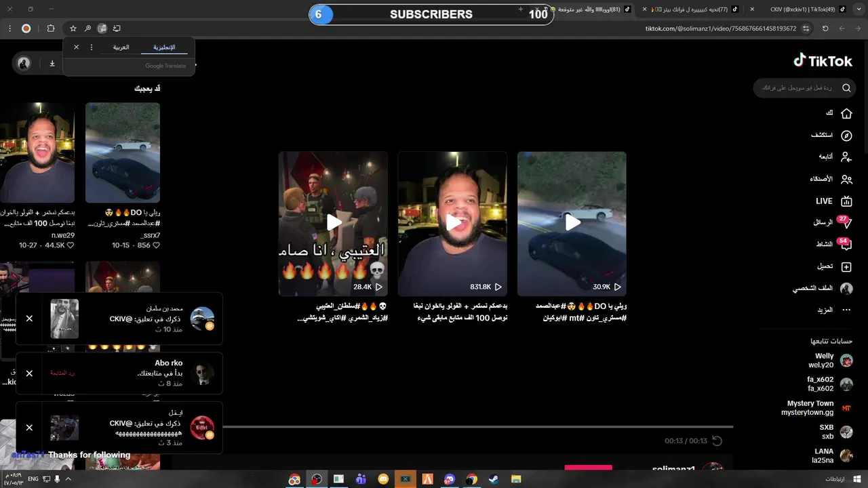Viewport: 868px width, 488px height.
Task: Open File Explorer from the taskbar
Action: (516, 479)
